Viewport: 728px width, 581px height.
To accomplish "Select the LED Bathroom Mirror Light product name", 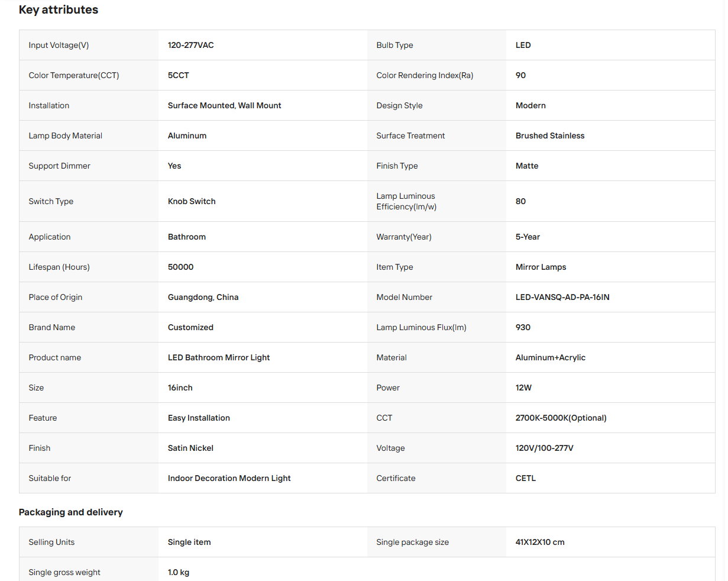I will 219,357.
